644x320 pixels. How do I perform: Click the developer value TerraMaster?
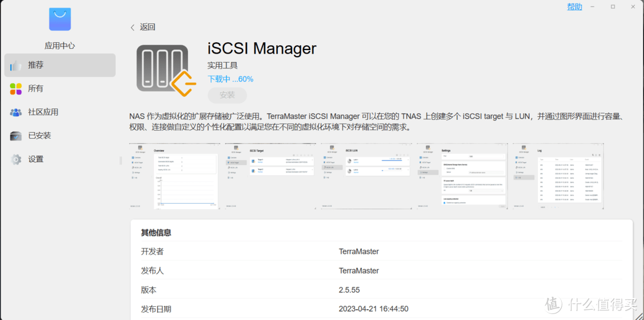(359, 251)
